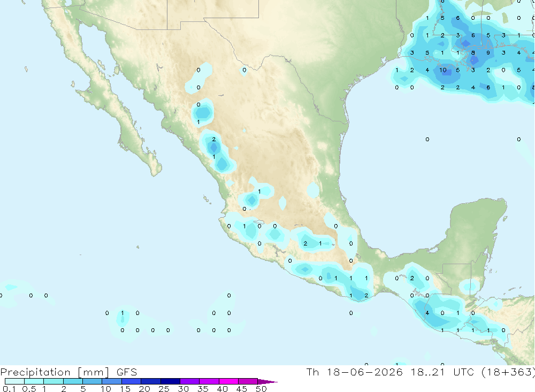The width and height of the screenshot is (535, 392).
Task: Click the 0.1–0.5 mm lightest legend swatch
Action: tap(14, 381)
